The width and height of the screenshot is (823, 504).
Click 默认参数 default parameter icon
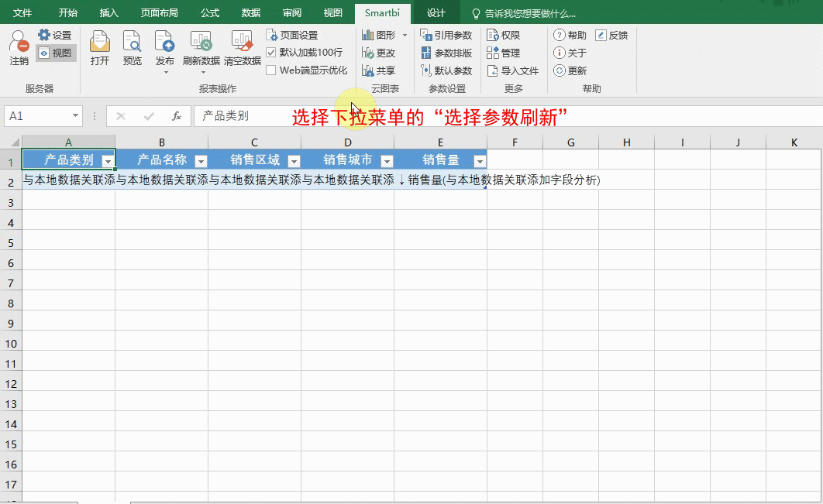click(425, 70)
